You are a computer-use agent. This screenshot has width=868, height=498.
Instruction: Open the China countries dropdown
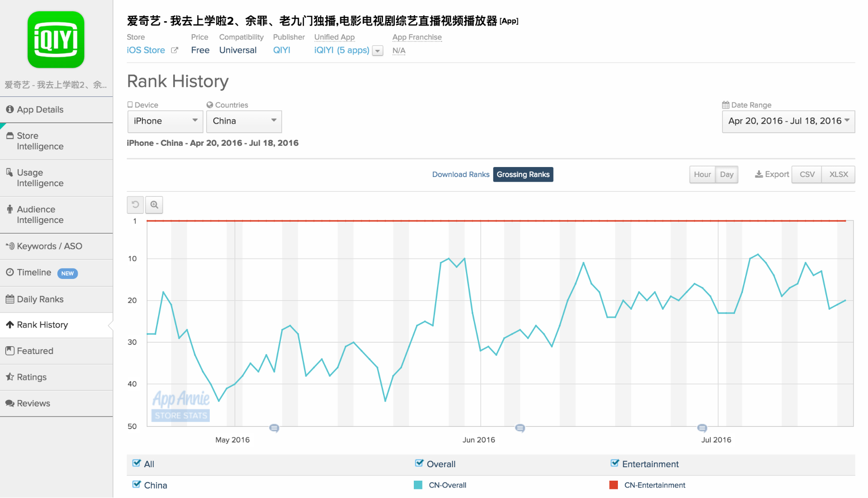(x=244, y=121)
